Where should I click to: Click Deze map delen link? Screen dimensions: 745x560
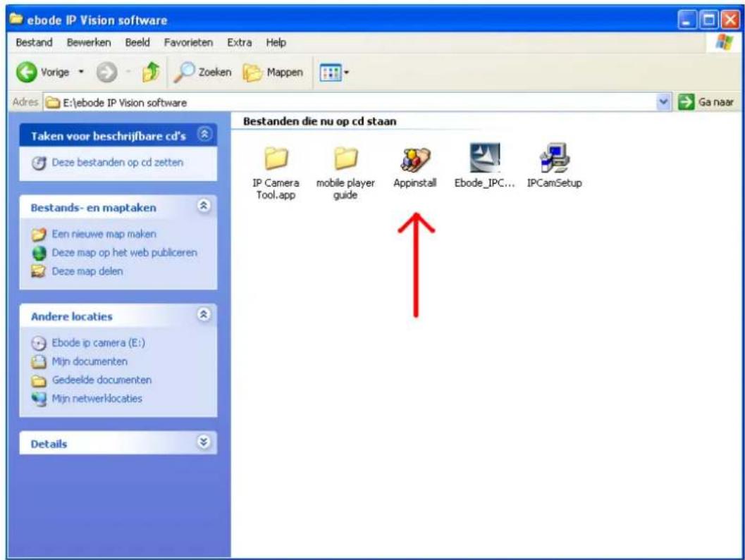[x=87, y=271]
